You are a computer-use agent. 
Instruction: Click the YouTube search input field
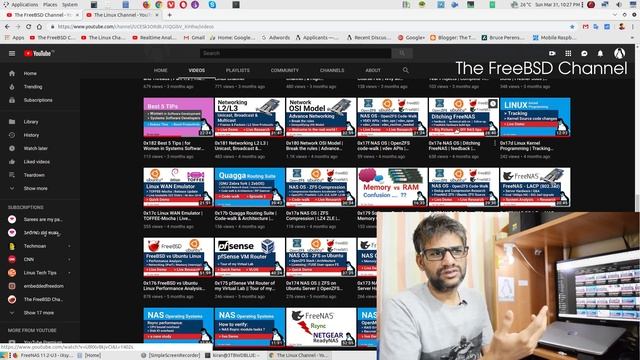tap(296, 53)
